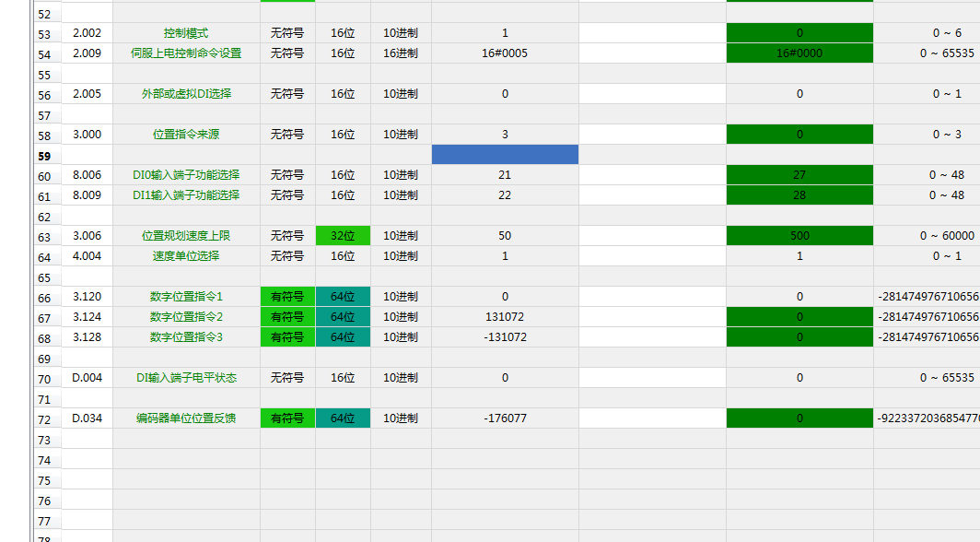Click the 外部或虚拟DI选择 parameter name

[186, 94]
